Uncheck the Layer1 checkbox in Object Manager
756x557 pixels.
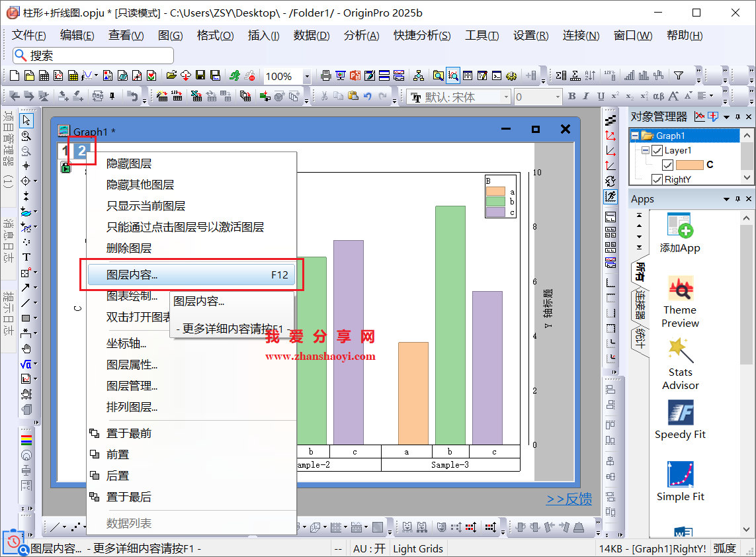tap(657, 150)
